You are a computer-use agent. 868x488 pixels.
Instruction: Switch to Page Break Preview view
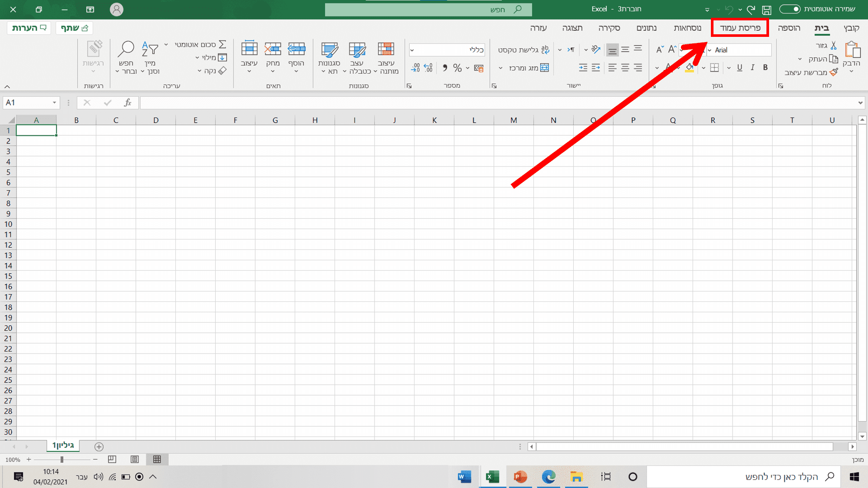coord(112,459)
